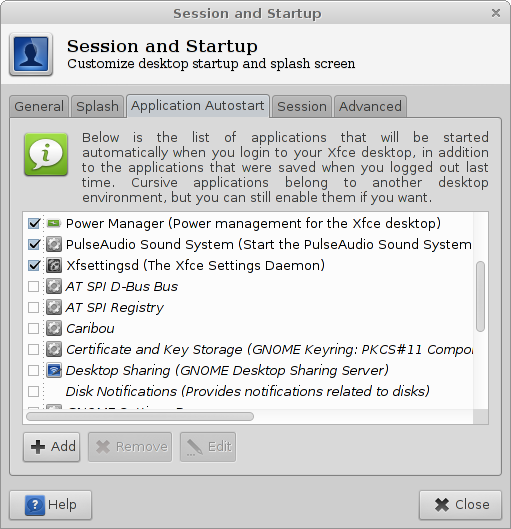Disable PulseAudio Sound System autostart checkbox
This screenshot has height=529, width=511.
[x=34, y=244]
